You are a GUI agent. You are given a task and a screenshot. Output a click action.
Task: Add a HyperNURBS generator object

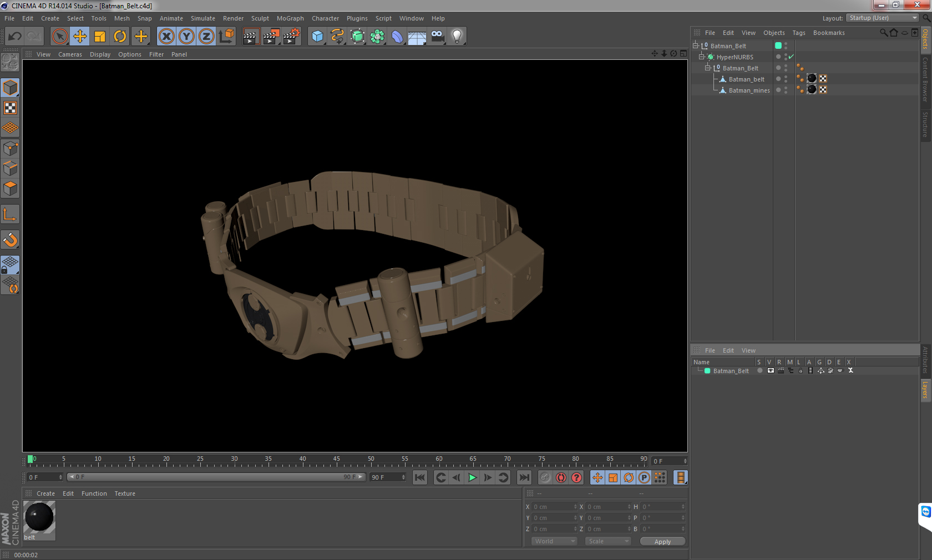(358, 37)
